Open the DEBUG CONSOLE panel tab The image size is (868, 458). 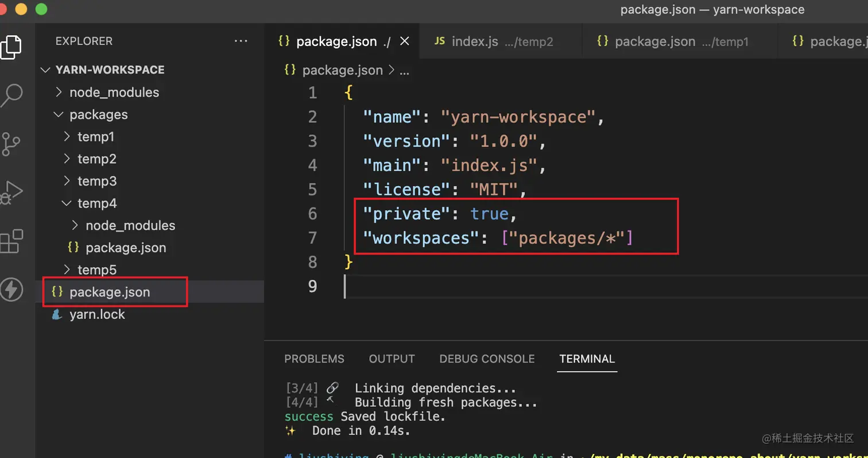487,359
